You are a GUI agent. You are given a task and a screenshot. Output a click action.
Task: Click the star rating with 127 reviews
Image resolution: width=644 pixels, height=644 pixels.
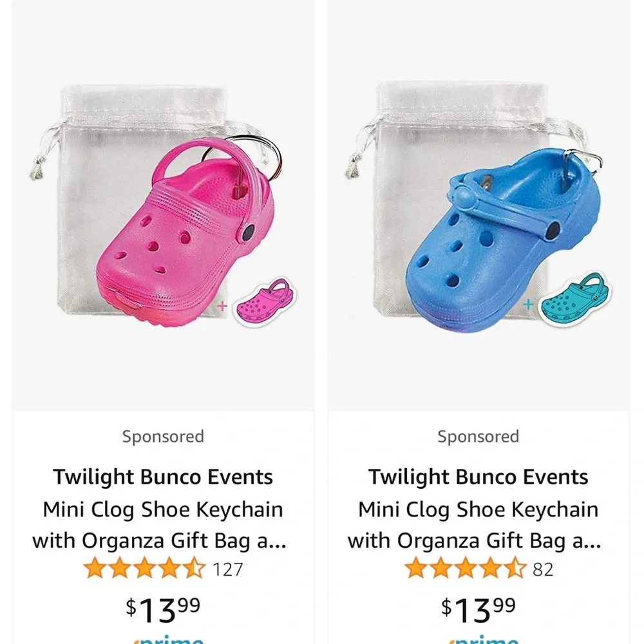pos(144,569)
